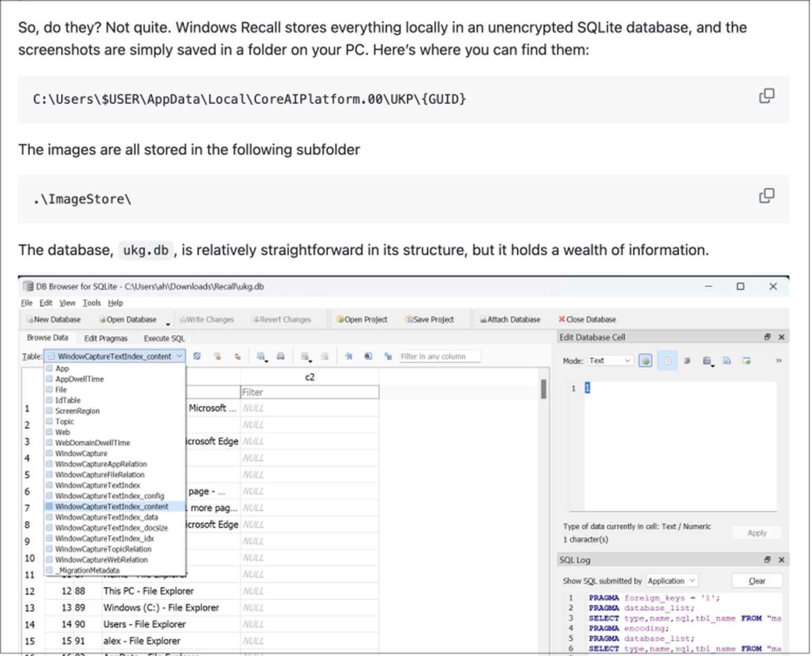This screenshot has height=656, width=812.
Task: Expand the Edit Cell toolbar overflow chevron
Action: pos(778,361)
